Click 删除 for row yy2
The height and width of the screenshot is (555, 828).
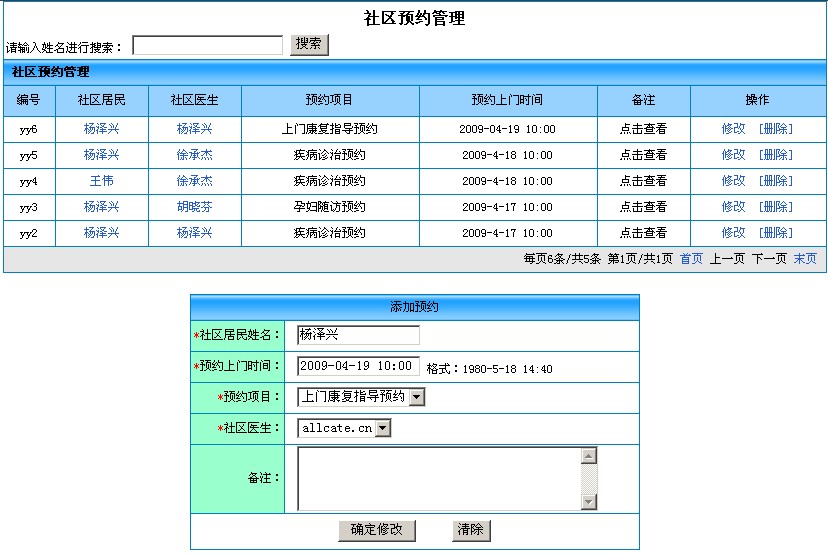[775, 233]
